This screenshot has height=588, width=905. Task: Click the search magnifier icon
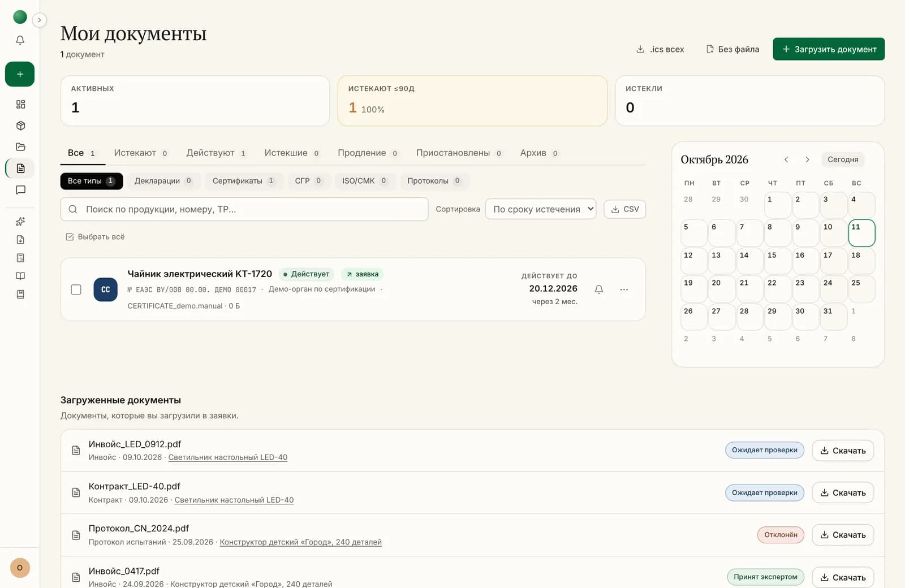(x=73, y=209)
